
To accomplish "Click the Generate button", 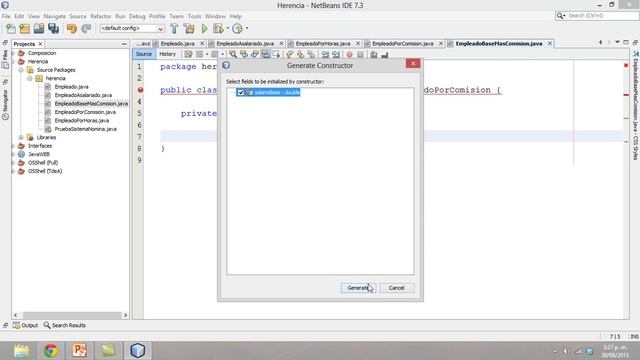I will [358, 288].
